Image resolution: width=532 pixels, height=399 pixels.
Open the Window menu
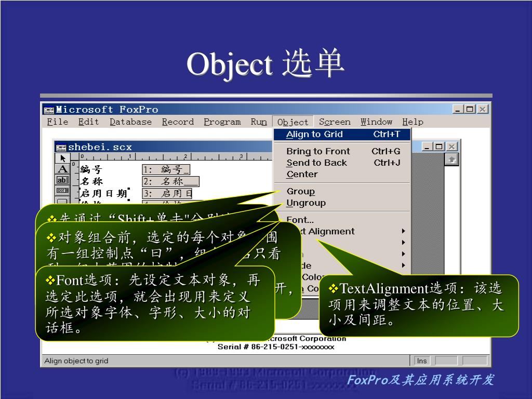pyautogui.click(x=376, y=122)
